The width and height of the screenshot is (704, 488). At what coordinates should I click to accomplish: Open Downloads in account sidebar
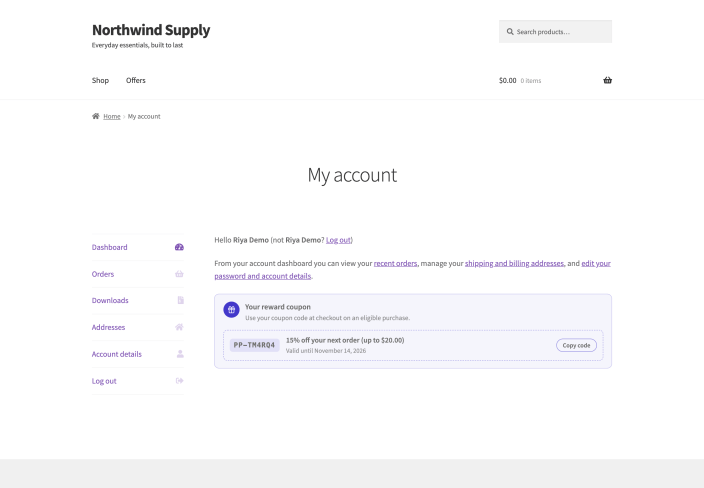tap(110, 300)
